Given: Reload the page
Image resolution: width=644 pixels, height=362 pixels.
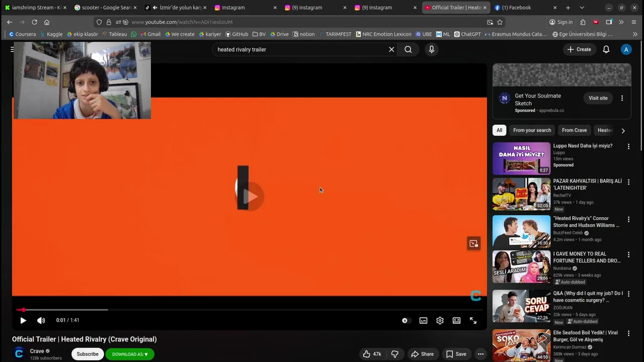Looking at the screenshot, I should pos(34,22).
